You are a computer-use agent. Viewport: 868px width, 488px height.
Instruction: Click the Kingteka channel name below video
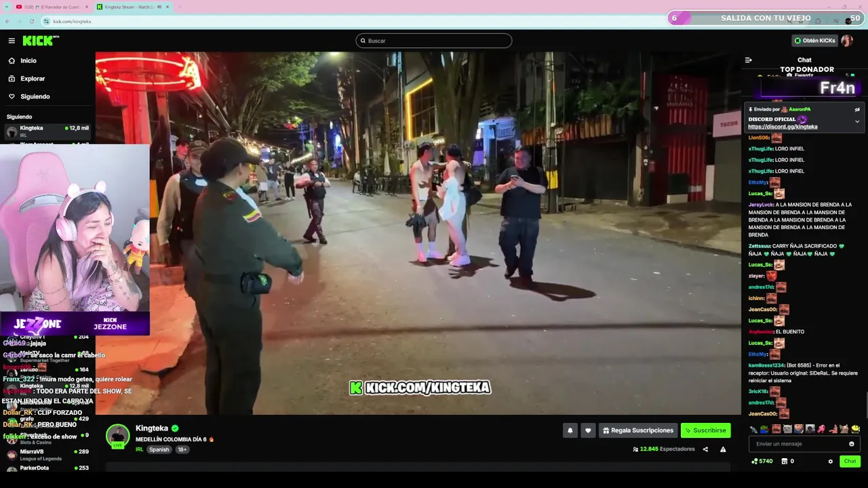[152, 428]
